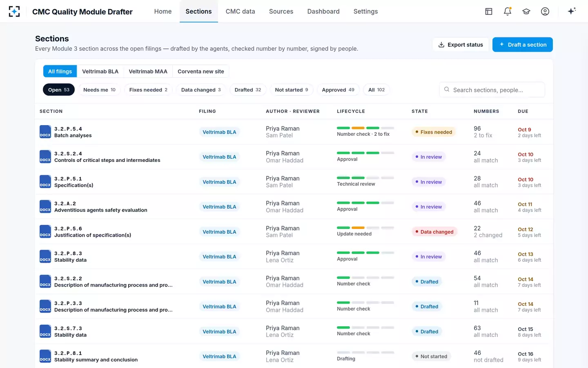Click the CMC Quality Module Drafter logo
Viewport: 588px width, 368px height.
(x=14, y=11)
